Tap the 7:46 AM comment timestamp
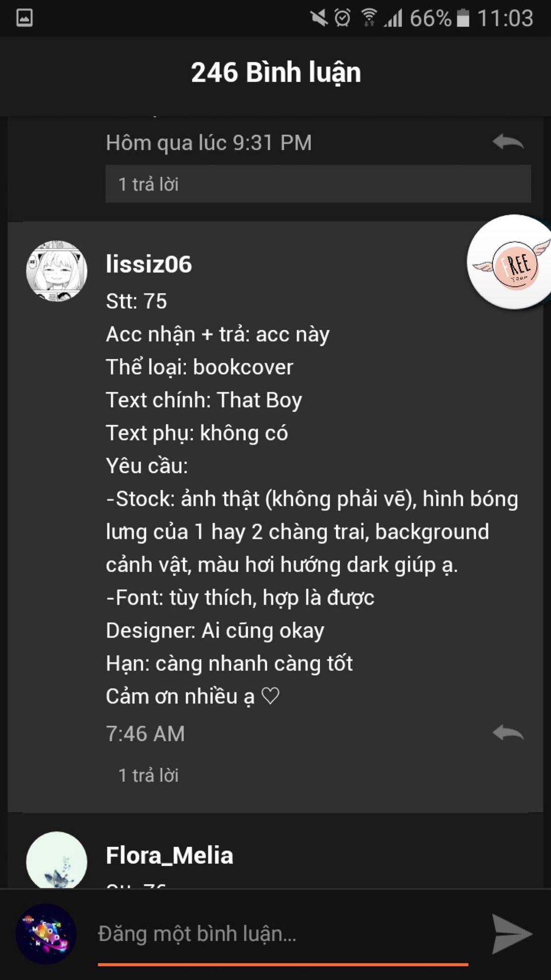This screenshot has height=980, width=551. point(145,733)
